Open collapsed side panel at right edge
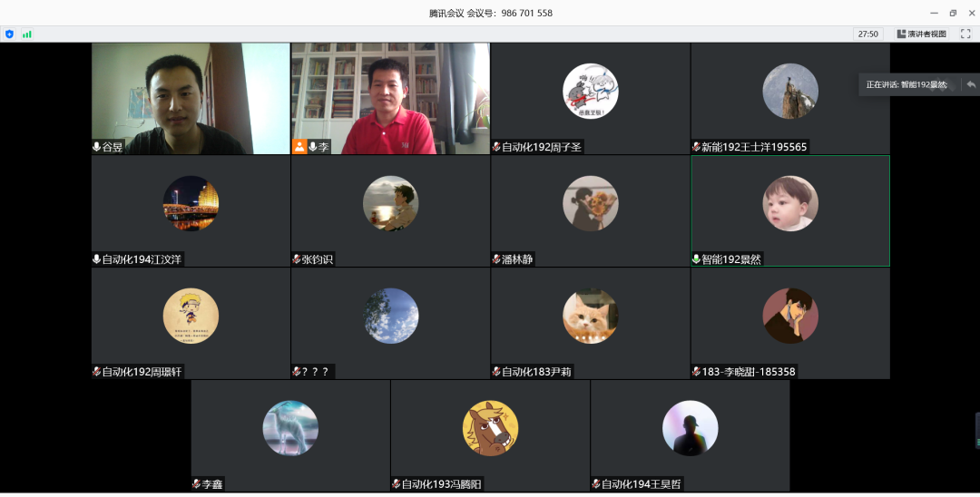The image size is (980, 497). [x=976, y=430]
